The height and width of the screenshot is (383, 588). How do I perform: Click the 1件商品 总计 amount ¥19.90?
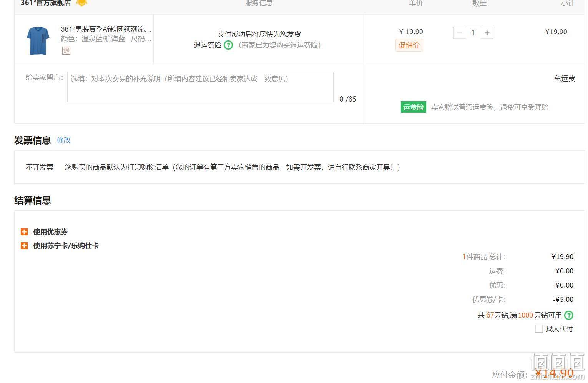[562, 257]
